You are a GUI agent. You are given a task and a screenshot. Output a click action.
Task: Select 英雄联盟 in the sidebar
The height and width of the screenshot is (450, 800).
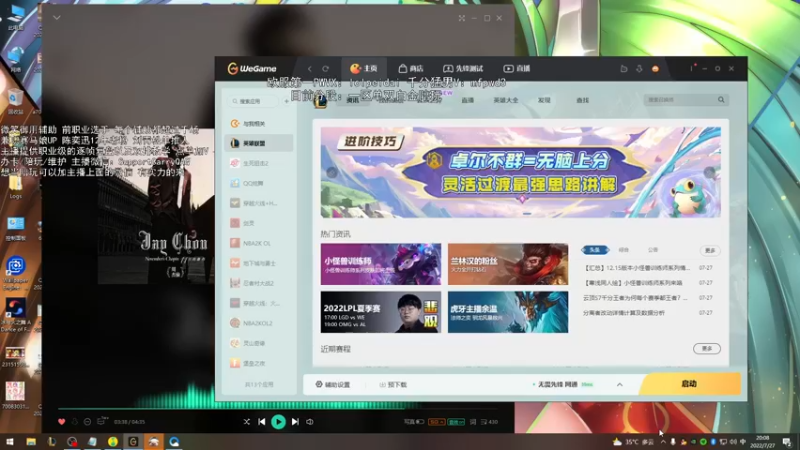(x=259, y=143)
